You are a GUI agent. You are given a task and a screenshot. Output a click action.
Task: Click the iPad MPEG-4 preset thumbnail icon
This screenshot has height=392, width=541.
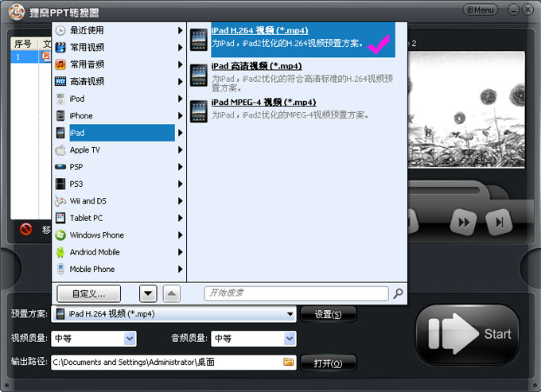(199, 111)
